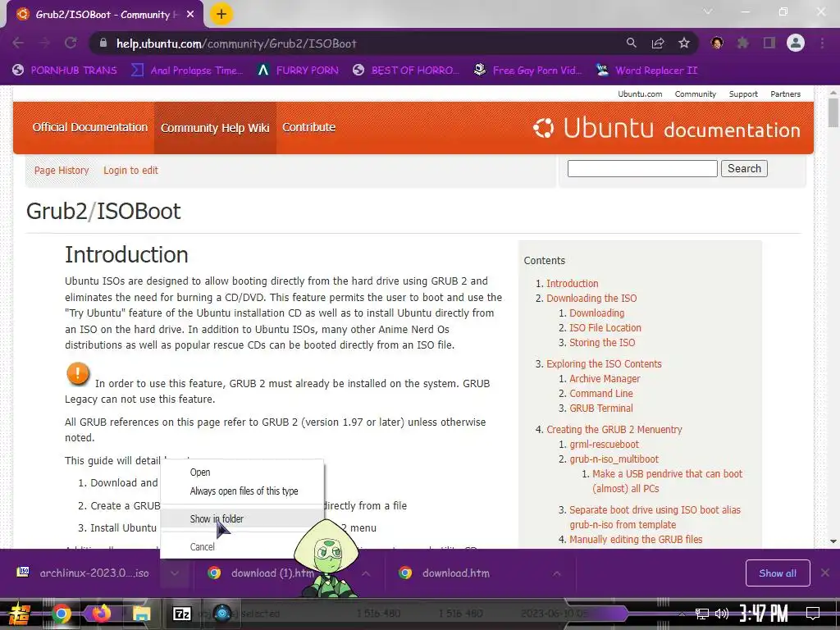Share this page using the share icon
Image resolution: width=840 pixels, height=630 pixels.
(658, 43)
